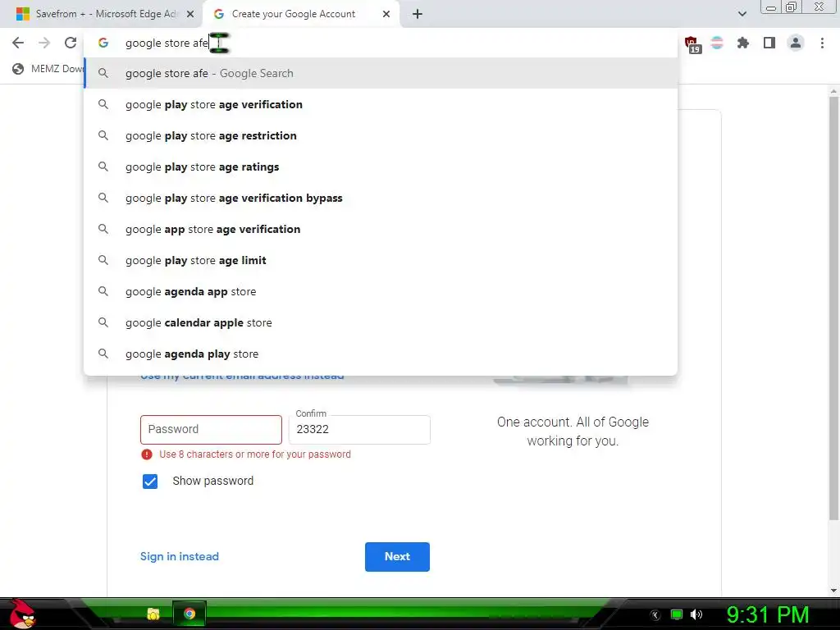
Task: Choose "google play store age limit" suggestion
Action: (381, 260)
